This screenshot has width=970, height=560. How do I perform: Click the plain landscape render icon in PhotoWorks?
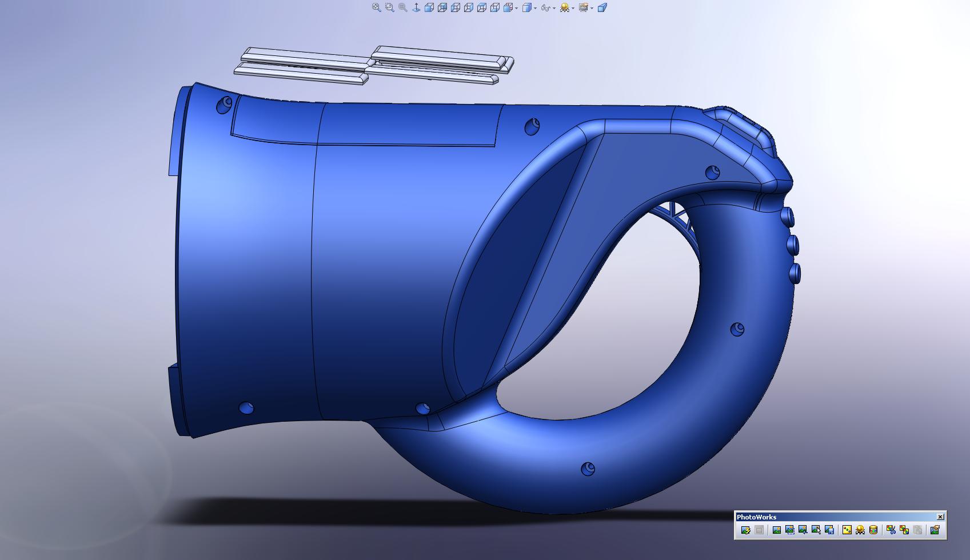[x=777, y=530]
